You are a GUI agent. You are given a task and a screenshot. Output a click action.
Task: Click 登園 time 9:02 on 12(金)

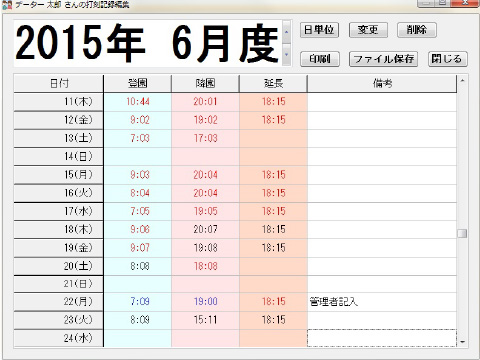[138, 120]
